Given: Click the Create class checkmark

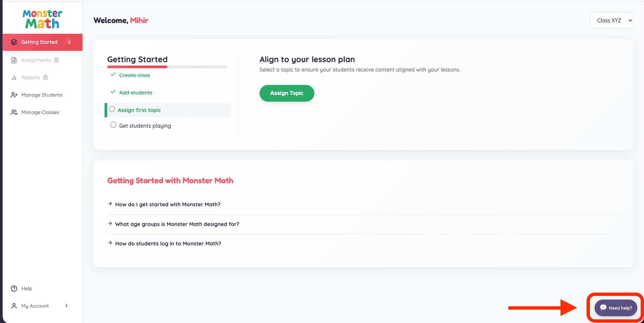Looking at the screenshot, I should [113, 75].
